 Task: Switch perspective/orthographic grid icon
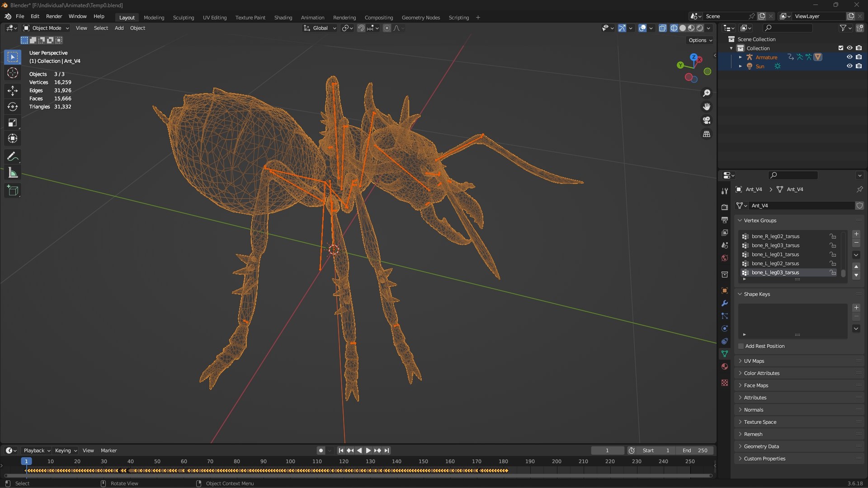[707, 134]
